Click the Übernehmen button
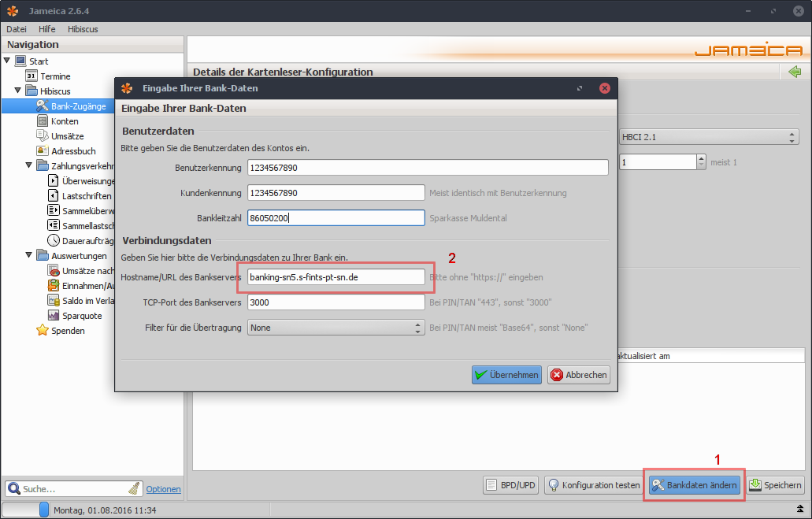The height and width of the screenshot is (519, 812). point(506,375)
